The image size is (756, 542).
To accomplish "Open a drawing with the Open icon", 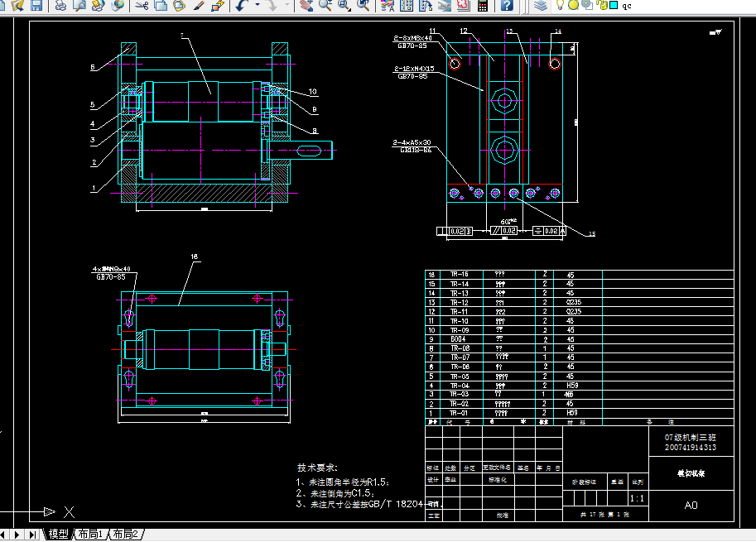I will [17, 5].
